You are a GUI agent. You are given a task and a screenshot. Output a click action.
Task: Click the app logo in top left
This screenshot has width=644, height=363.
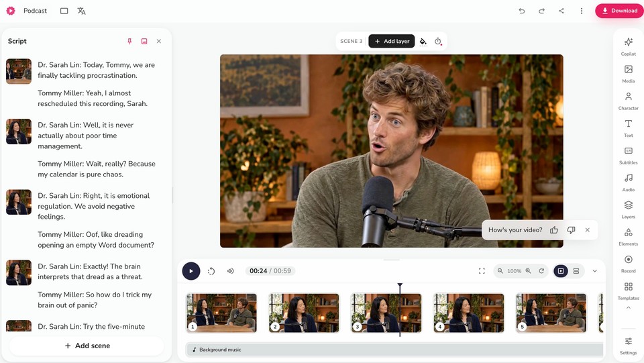click(11, 11)
